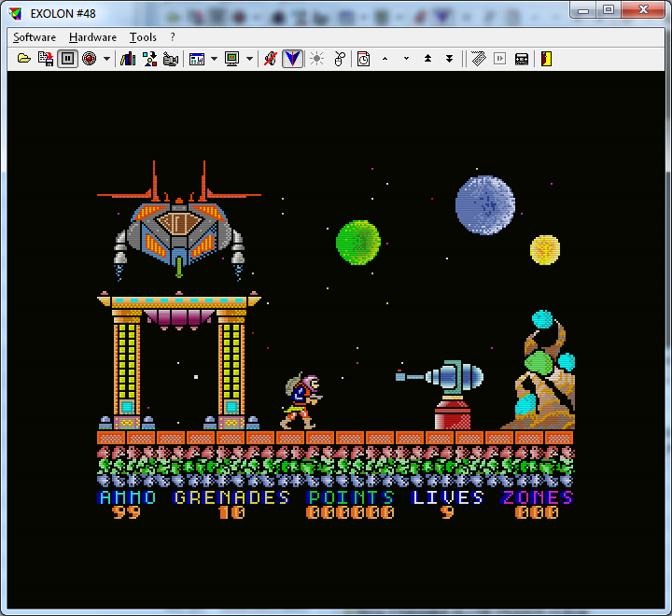Click the grayed play tape icon
This screenshot has height=616, width=672.
[x=499, y=59]
